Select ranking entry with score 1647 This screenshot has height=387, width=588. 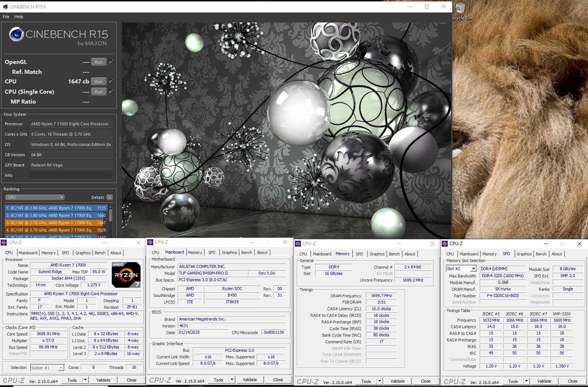pos(56,223)
